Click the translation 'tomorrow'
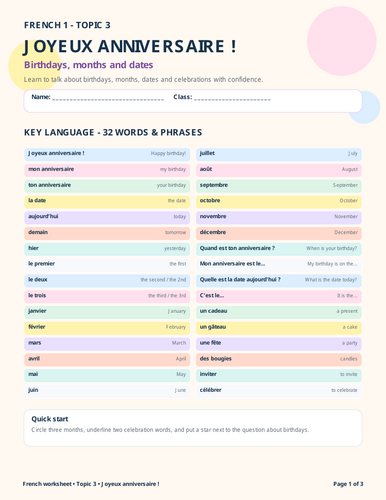Screen dimensions: 386x500 pos(175,232)
